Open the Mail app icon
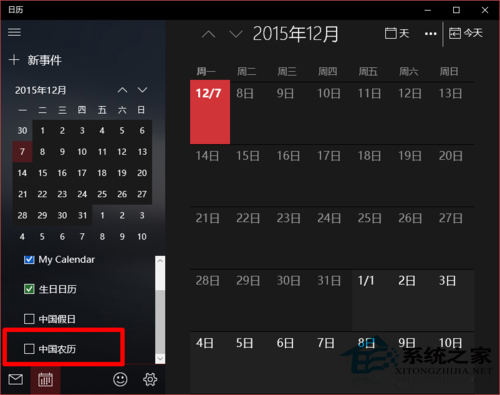This screenshot has width=500, height=395. (16, 379)
